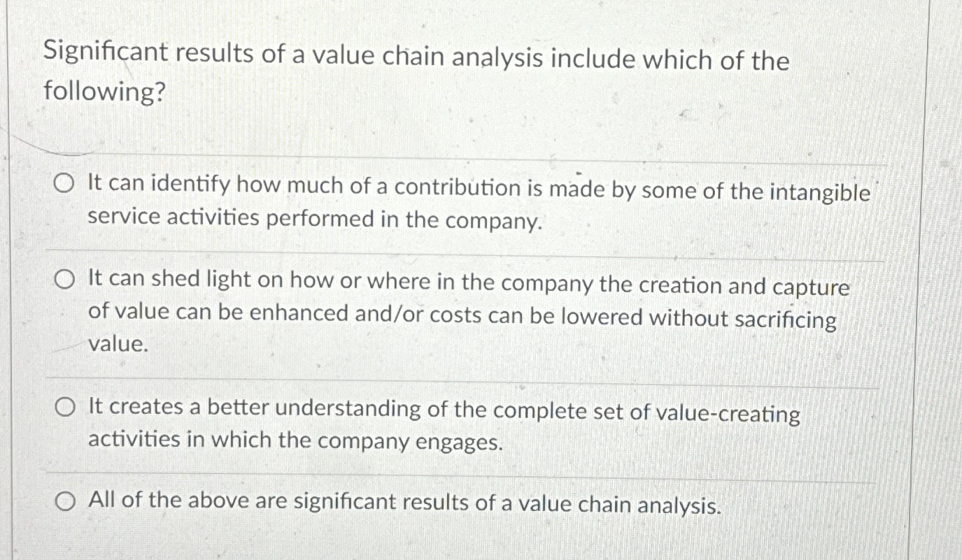Screen dimensions: 962x560
Task: Click the question title about value chain analysis
Action: point(418,72)
